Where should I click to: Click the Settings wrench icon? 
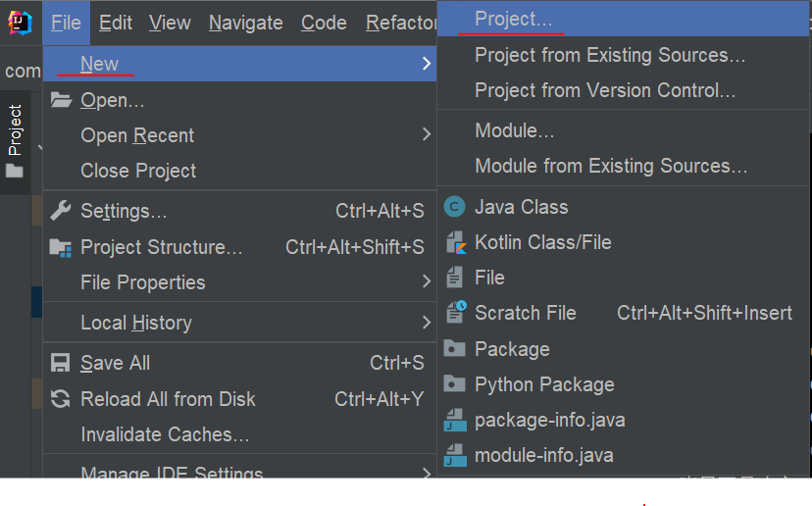(x=61, y=211)
